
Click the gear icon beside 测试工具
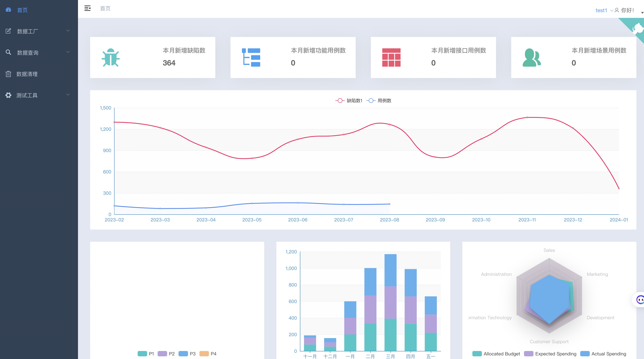tap(8, 95)
